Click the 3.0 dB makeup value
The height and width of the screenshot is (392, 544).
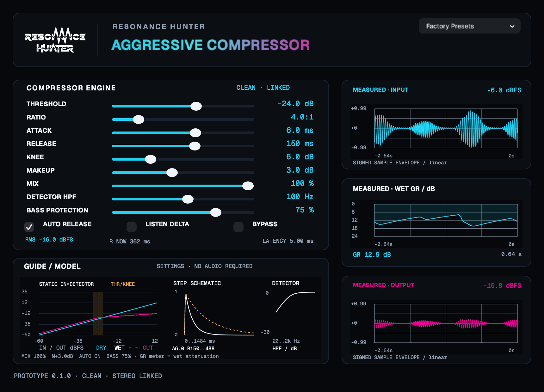click(x=300, y=170)
